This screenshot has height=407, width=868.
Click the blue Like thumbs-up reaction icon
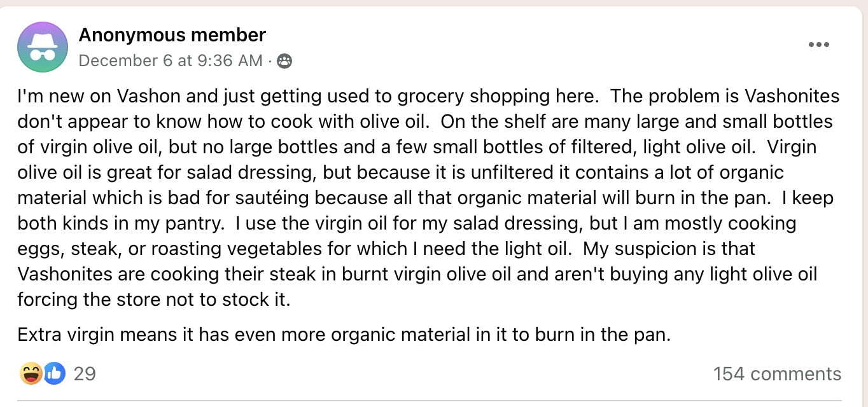pos(55,373)
